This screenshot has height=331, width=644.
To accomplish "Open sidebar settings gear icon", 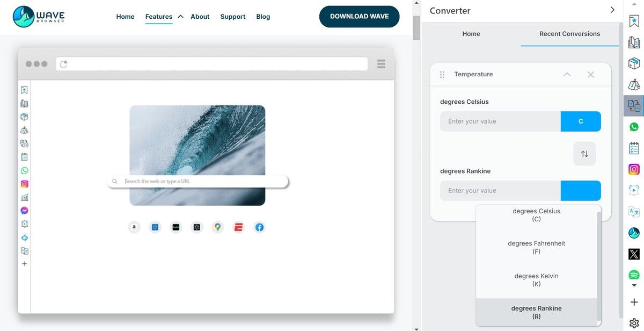I will (x=634, y=323).
